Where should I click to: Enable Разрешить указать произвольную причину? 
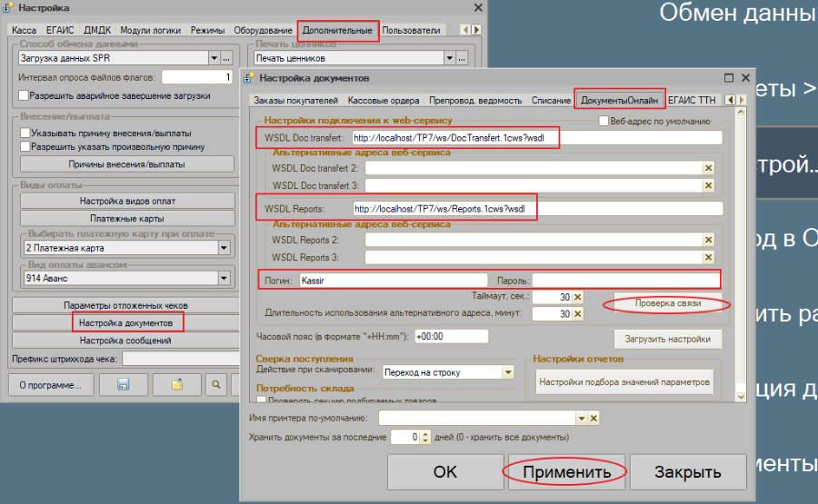(x=25, y=146)
